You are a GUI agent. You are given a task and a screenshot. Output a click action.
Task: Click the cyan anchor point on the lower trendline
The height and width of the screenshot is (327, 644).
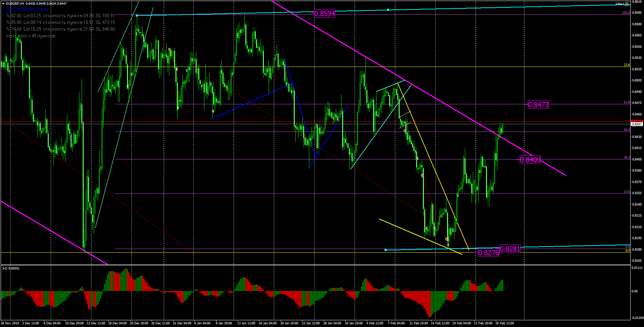pos(386,250)
